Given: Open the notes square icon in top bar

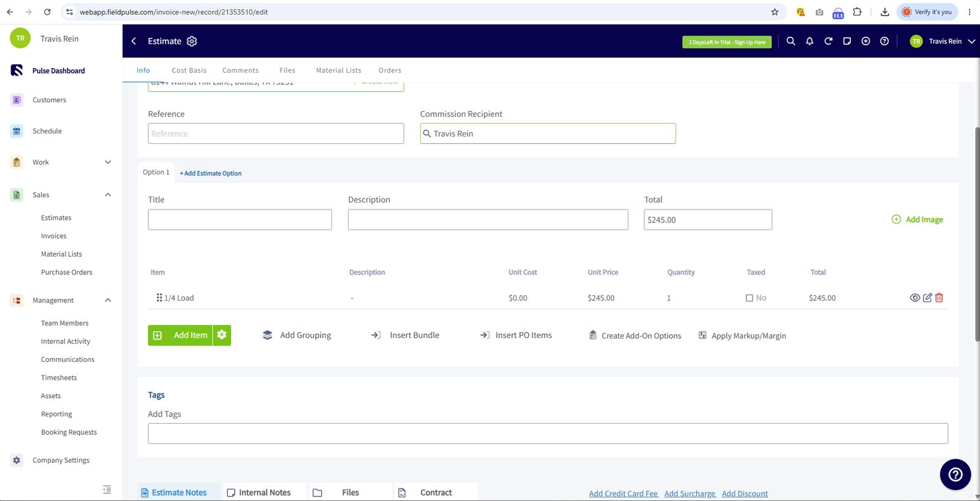Looking at the screenshot, I should [847, 41].
